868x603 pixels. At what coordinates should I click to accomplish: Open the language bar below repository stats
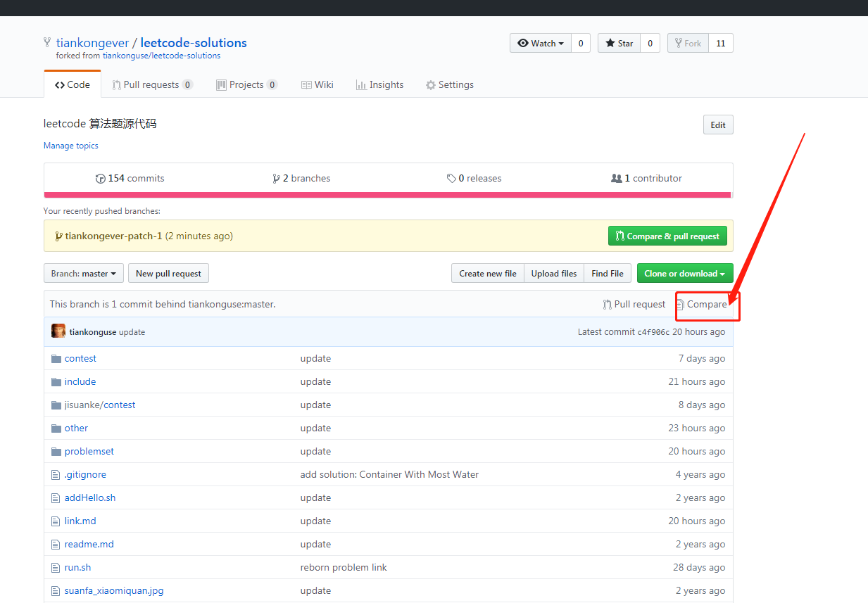pos(388,195)
